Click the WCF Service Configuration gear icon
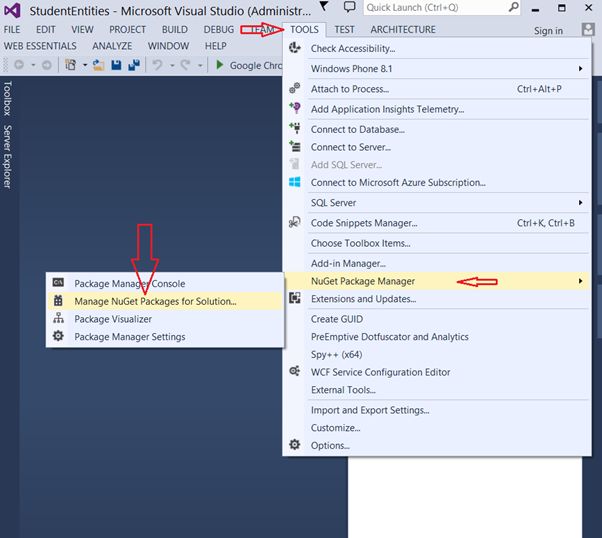Screen dimensions: 602x538 (x=294, y=371)
